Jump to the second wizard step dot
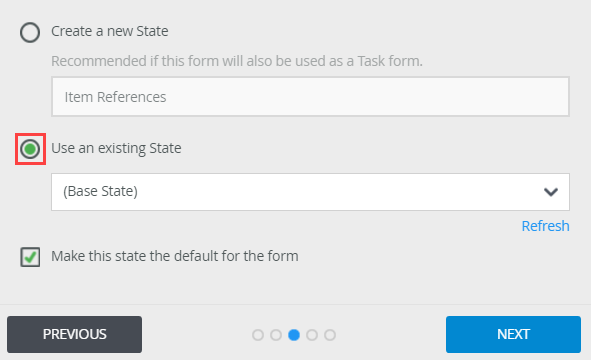 point(276,335)
